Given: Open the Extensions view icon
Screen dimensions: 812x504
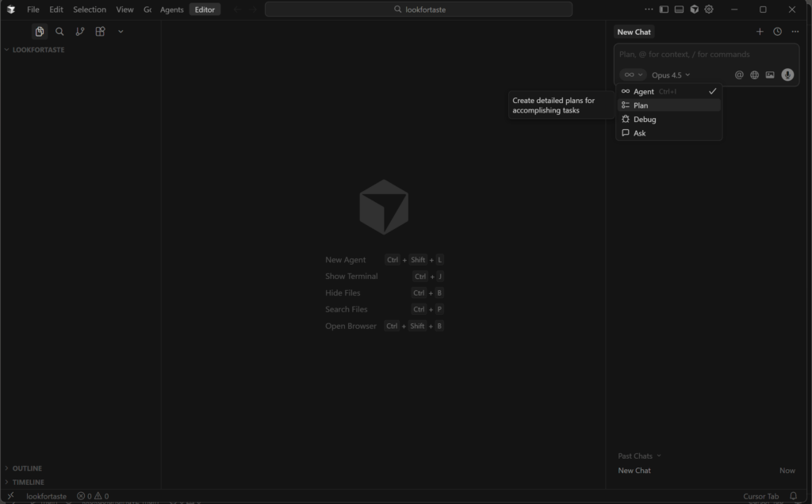Looking at the screenshot, I should 100,32.
